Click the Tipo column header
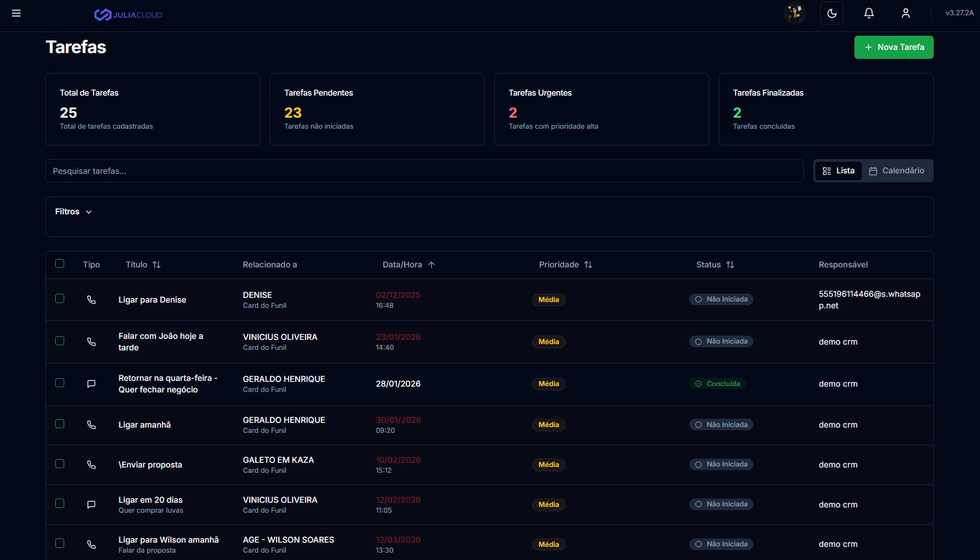980x560 pixels. (x=91, y=265)
